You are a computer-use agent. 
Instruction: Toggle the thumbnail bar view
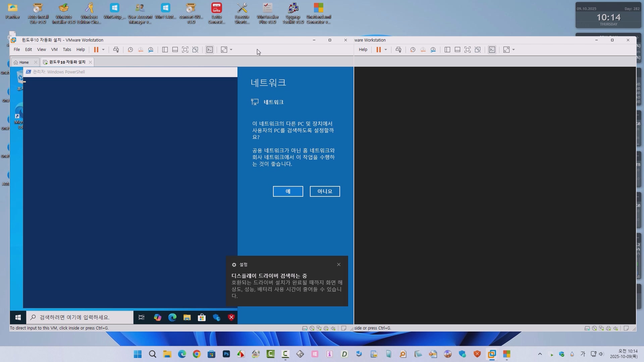175,50
